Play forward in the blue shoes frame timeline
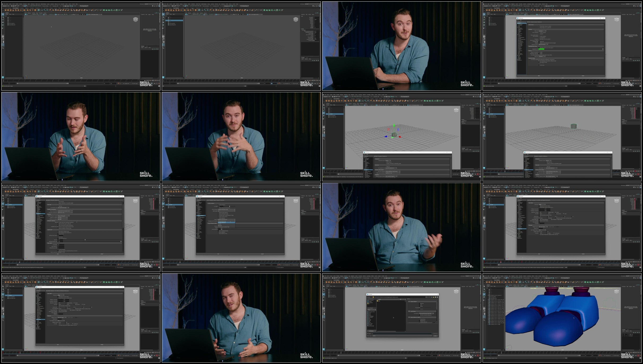 [x=635, y=352]
